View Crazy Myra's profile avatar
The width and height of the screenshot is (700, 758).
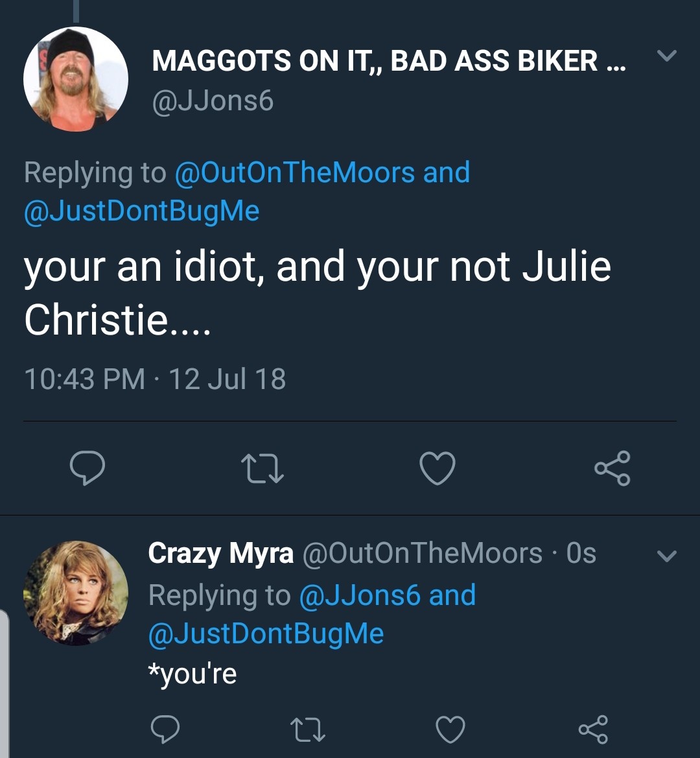coord(76,593)
